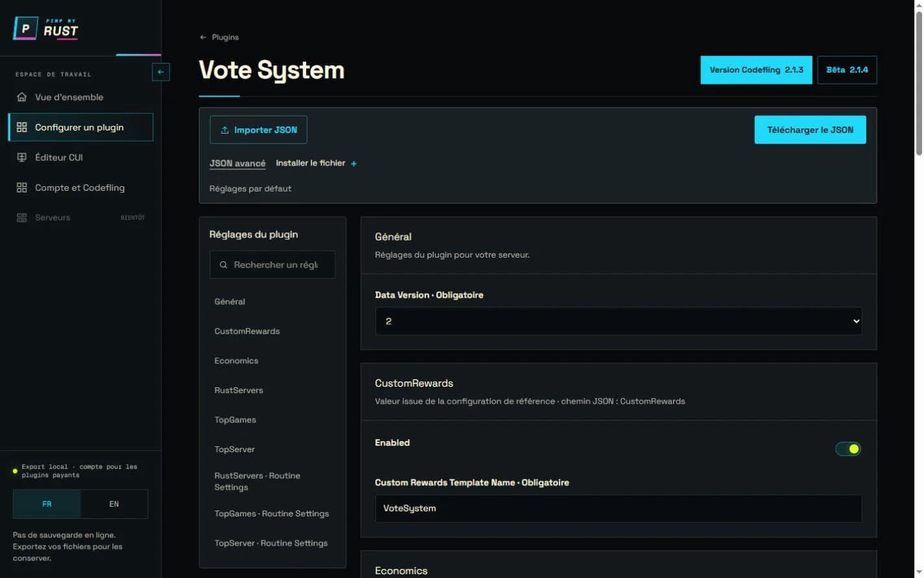Screen dimensions: 924x578
Task: Click the home icon beside Vue d'ensemble
Action: (22, 97)
